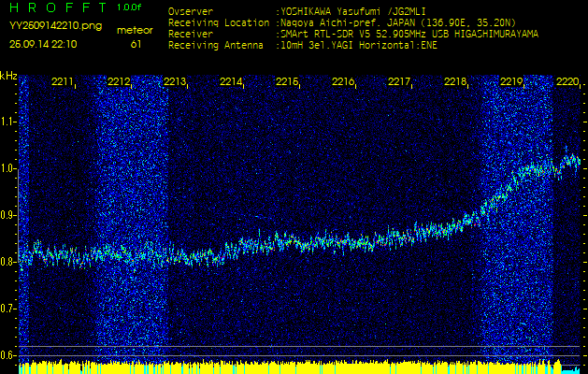This screenshot has height=374, width=588.
Task: Jump to the 2219 time marker
Action: coord(511,82)
